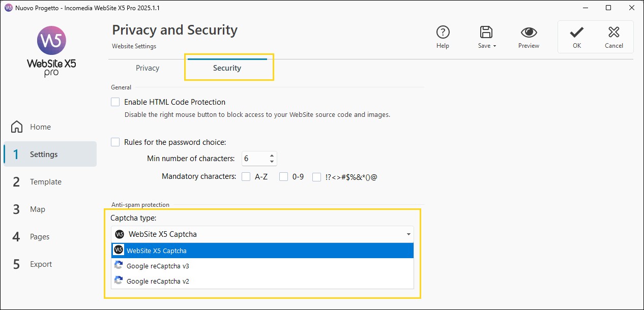Viewport: 644px width, 310px height.
Task: Open step 3 Map in sidebar
Action: click(x=50, y=209)
